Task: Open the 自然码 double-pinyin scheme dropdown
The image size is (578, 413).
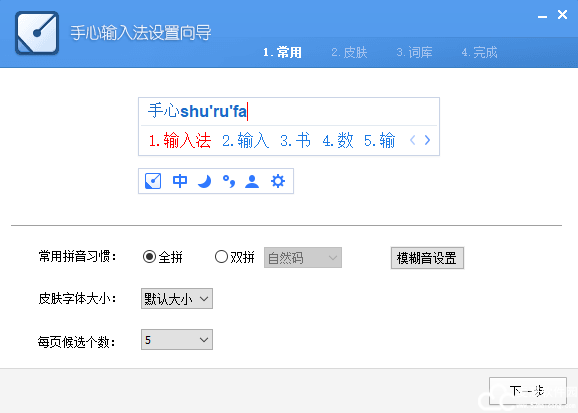Action: click(x=303, y=257)
